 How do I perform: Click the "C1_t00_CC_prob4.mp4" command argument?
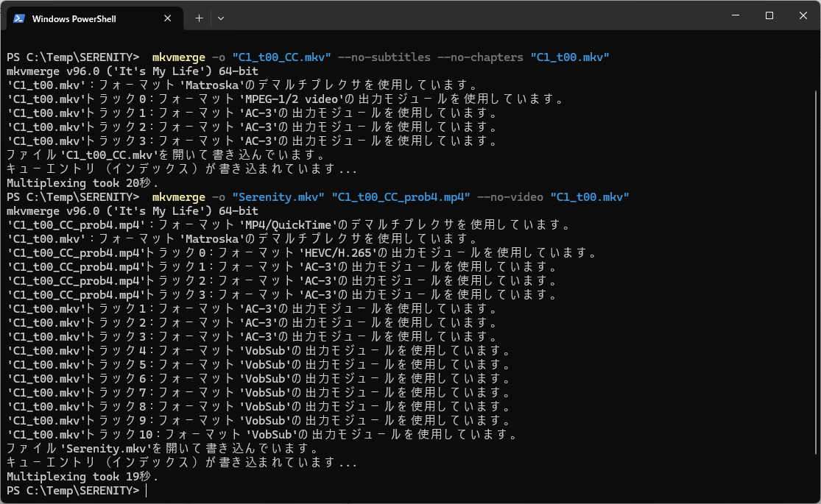[x=401, y=197]
